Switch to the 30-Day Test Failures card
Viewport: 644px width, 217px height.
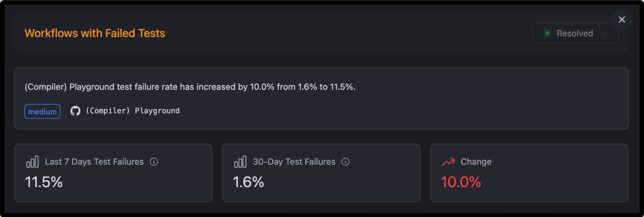pos(321,173)
